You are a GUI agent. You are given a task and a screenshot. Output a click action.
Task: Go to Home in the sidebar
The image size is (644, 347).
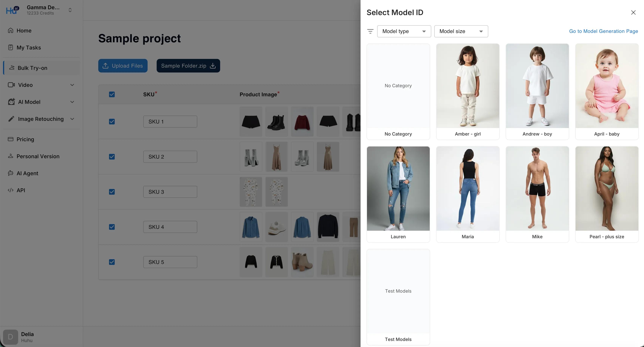tap(41, 30)
